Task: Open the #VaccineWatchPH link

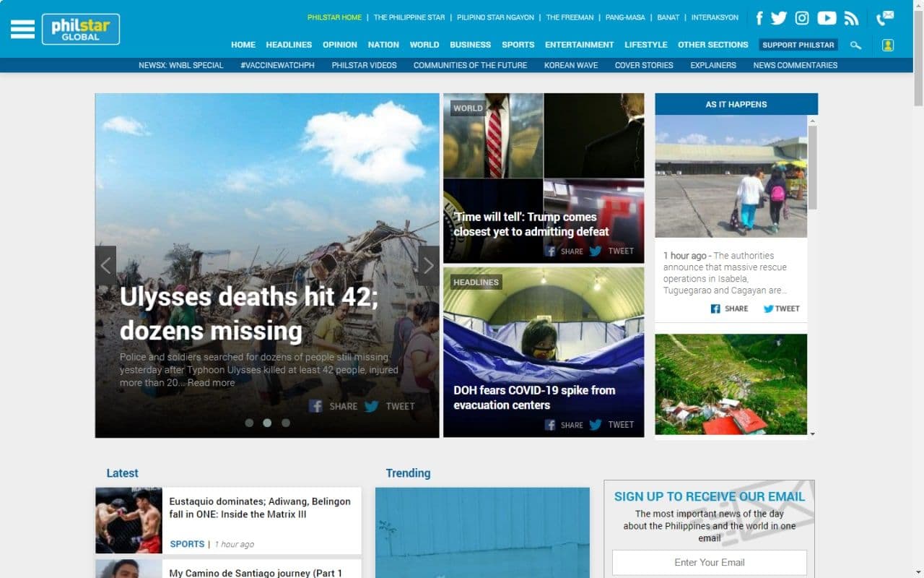Action: (277, 65)
